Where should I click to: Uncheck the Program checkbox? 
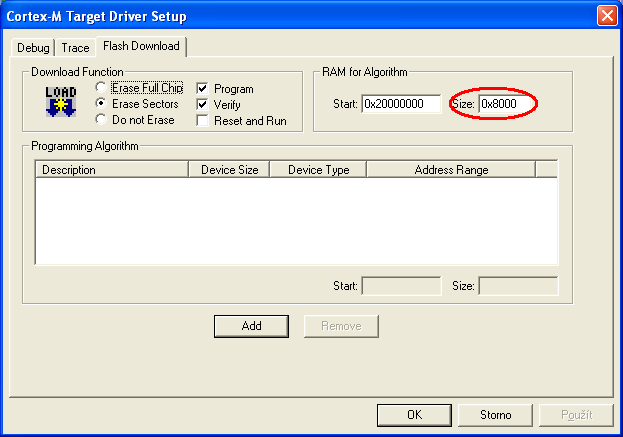pyautogui.click(x=202, y=89)
